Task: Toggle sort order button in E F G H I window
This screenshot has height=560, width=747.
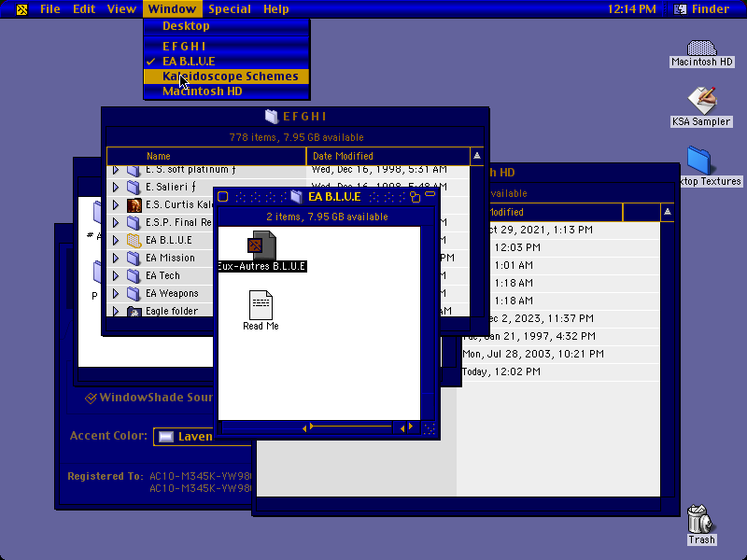Action: point(477,156)
